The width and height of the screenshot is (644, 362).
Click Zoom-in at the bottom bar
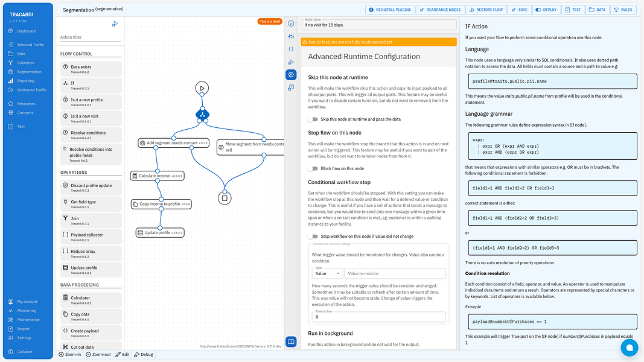click(70, 355)
